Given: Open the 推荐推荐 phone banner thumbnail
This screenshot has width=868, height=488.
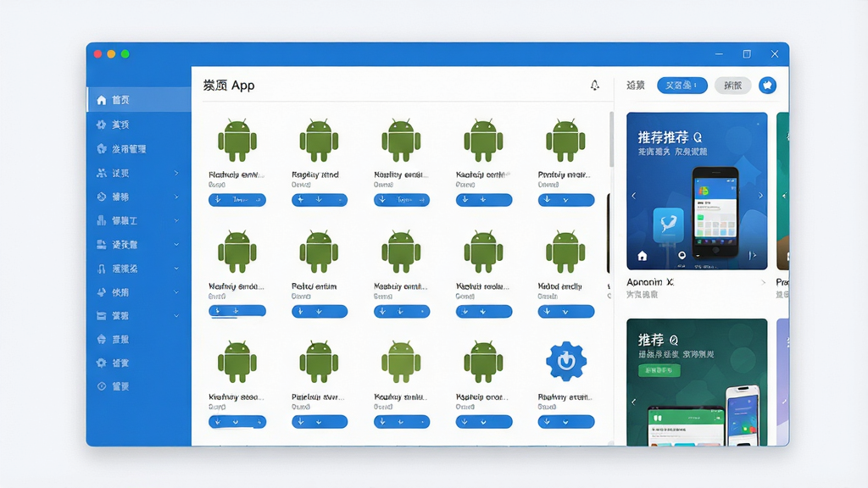Looking at the screenshot, I should click(697, 191).
